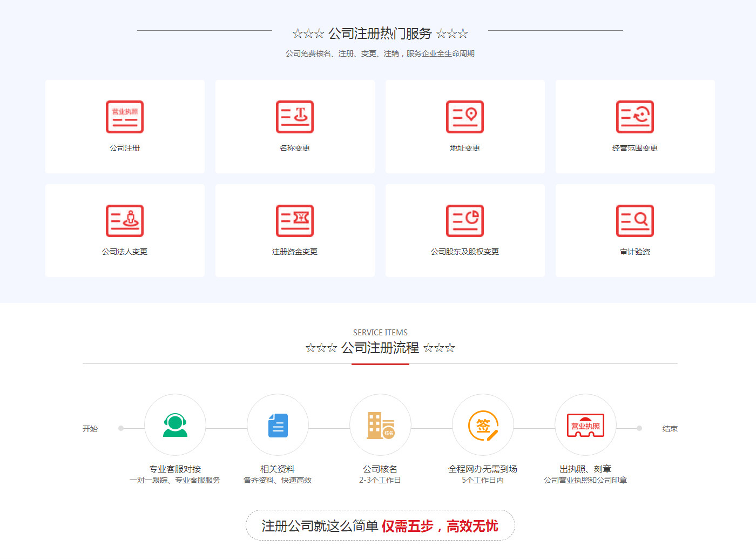Viewport: 756px width, 560px height.
Task: Click the 名称变更 stamp icon
Action: [x=295, y=117]
